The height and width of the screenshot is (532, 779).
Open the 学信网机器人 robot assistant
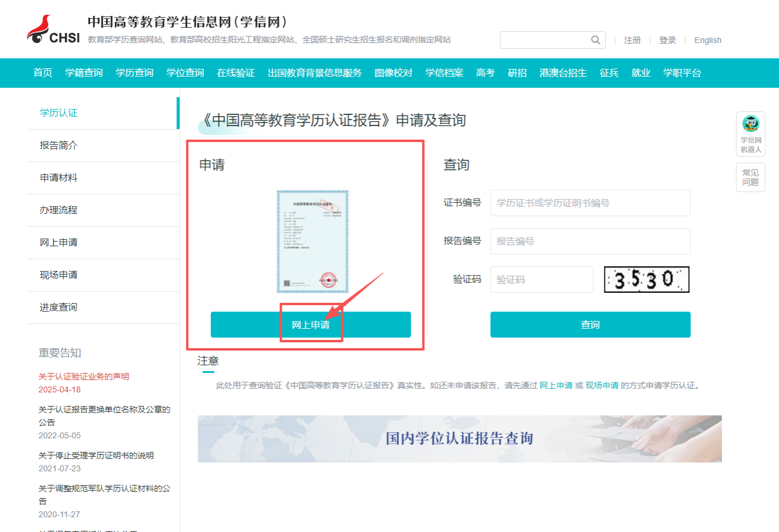(750, 134)
